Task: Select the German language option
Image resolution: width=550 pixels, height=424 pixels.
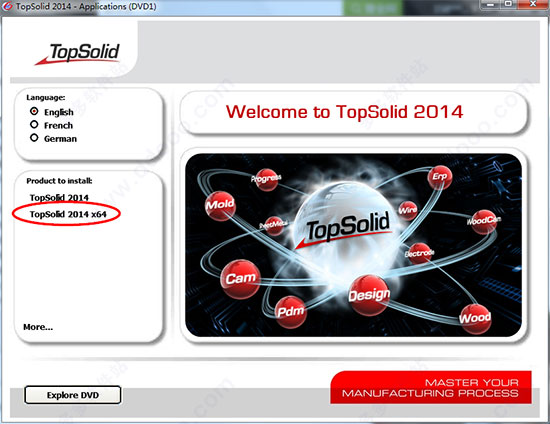Action: click(x=34, y=138)
